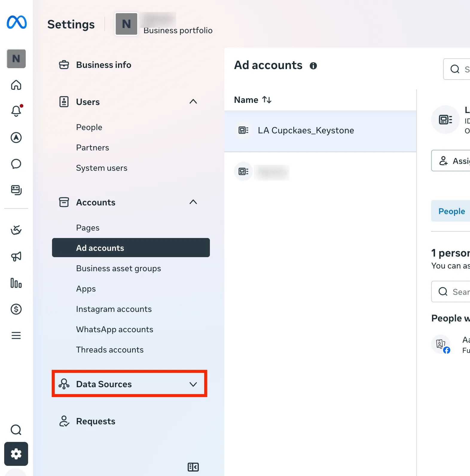The height and width of the screenshot is (476, 470).
Task: Click the Name column header
Action: (246, 100)
